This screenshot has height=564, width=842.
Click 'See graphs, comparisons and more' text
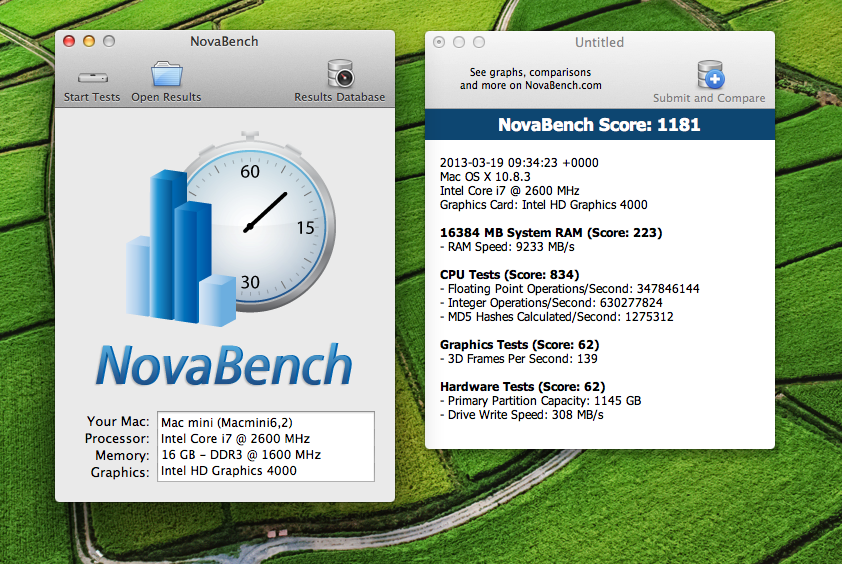(531, 78)
